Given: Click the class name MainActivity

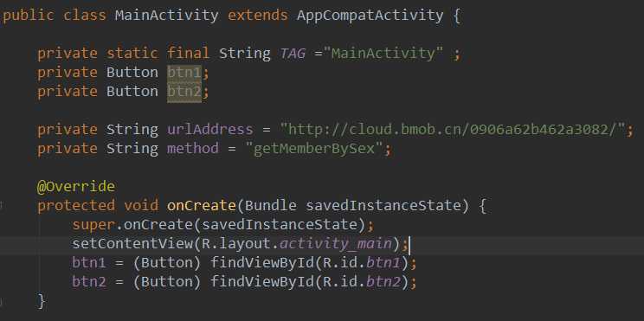Looking at the screenshot, I should tap(167, 16).
